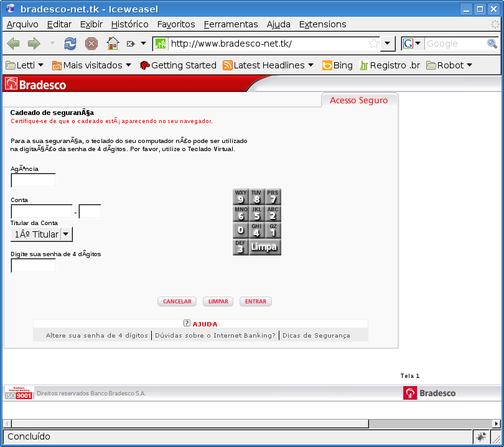Click the horizontal scrollbar thumb
This screenshot has width=504, height=447.
pos(190,423)
